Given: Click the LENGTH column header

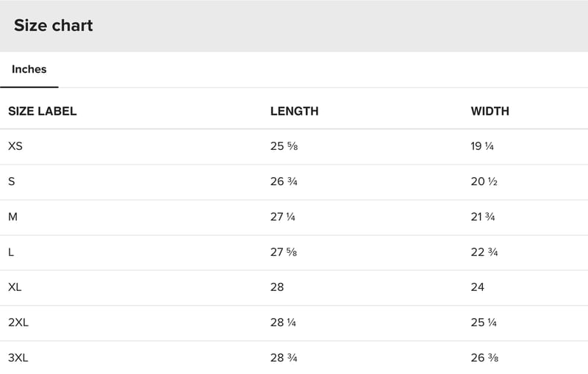Looking at the screenshot, I should pos(295,111).
